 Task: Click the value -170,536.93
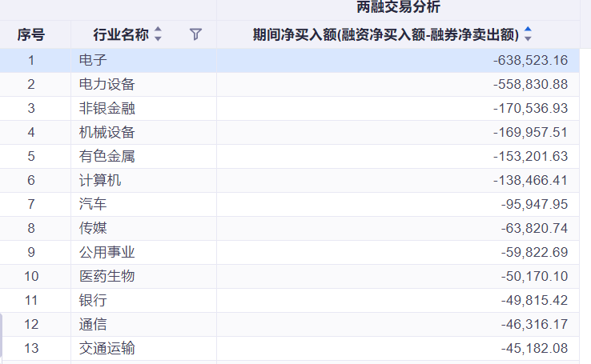[x=530, y=109]
